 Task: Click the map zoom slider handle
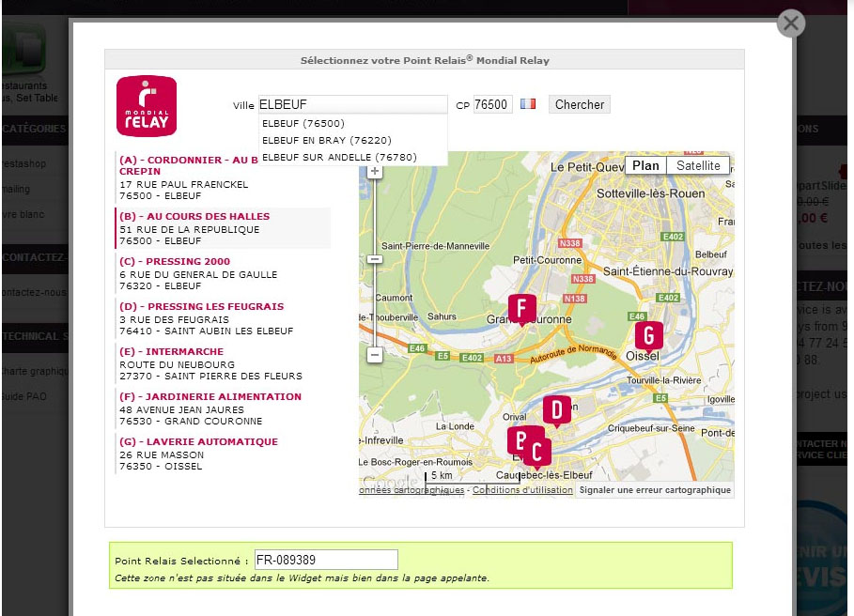click(375, 259)
